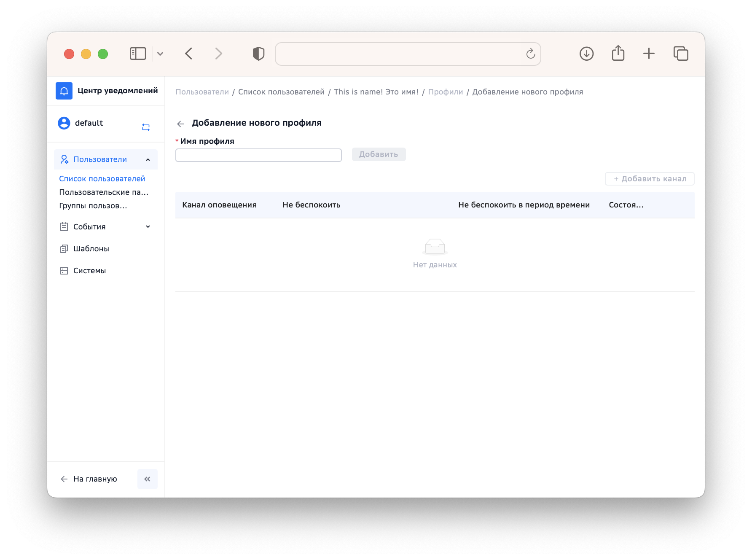Click Список пользователей breadcrumb
The width and height of the screenshot is (752, 560).
[281, 92]
